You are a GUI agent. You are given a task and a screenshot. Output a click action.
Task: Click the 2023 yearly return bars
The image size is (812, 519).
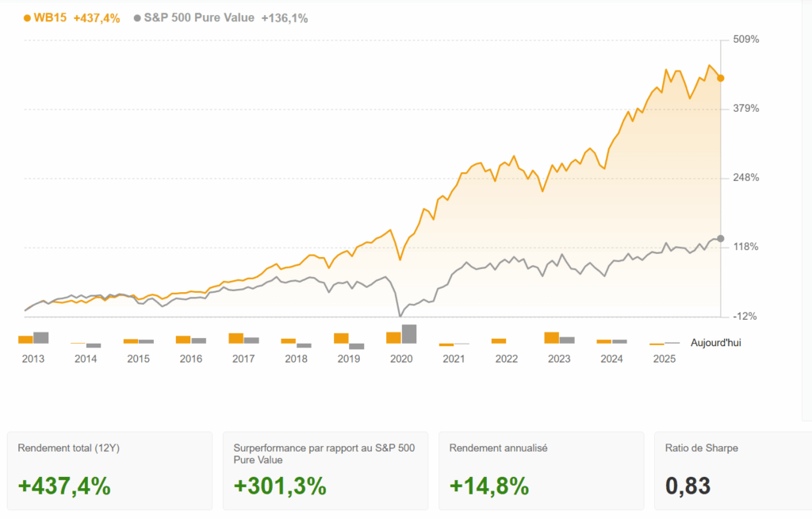coord(559,338)
